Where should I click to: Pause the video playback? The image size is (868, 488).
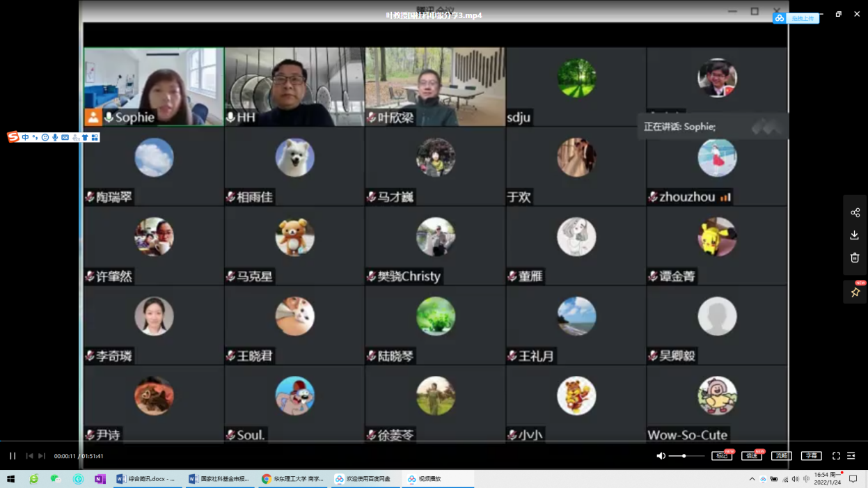coord(13,456)
